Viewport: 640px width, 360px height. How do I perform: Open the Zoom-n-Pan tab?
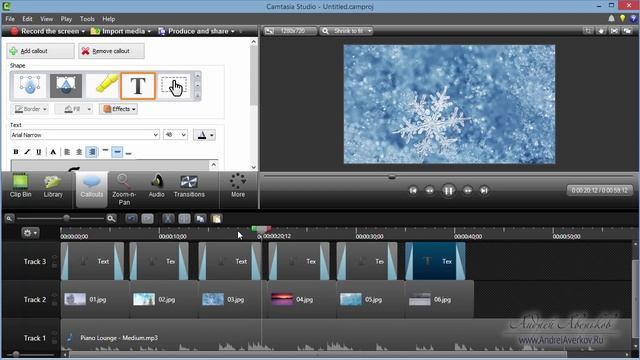tap(124, 189)
